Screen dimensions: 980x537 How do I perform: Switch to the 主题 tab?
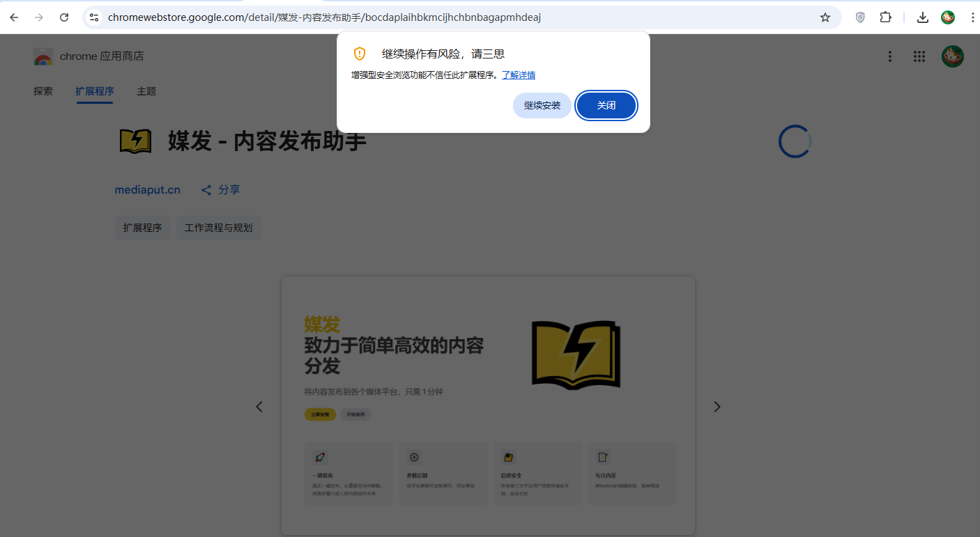pos(146,91)
